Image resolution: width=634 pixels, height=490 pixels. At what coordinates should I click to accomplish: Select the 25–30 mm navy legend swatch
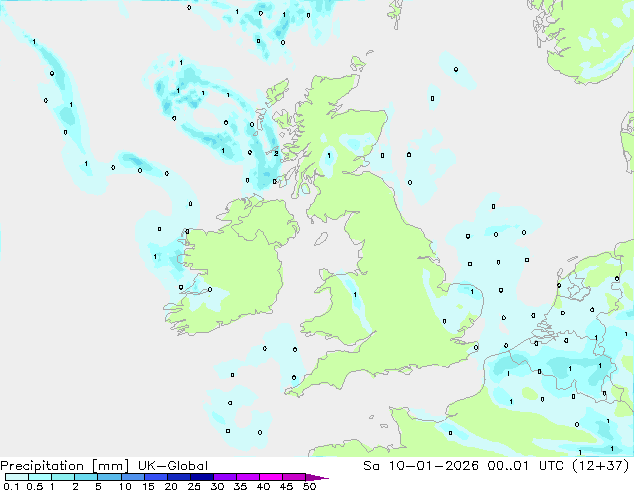pyautogui.click(x=201, y=477)
